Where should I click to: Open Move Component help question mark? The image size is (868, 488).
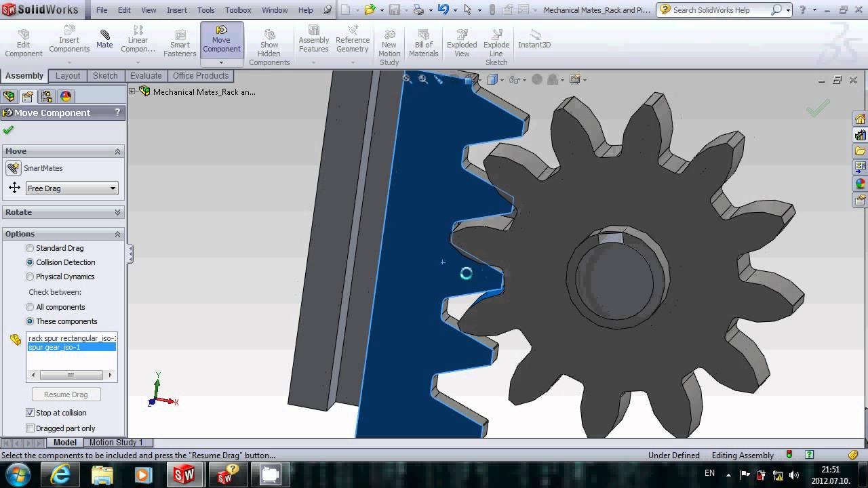[x=117, y=113]
